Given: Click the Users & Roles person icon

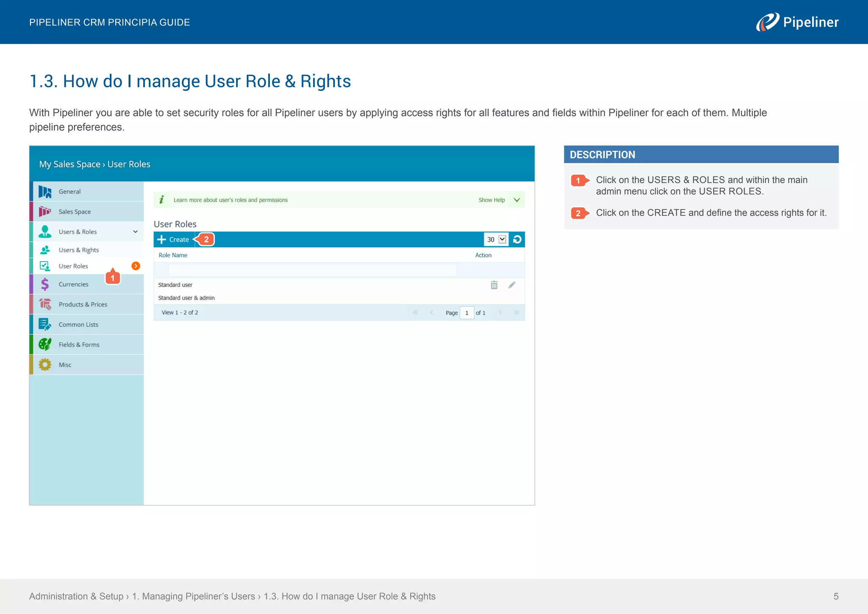Looking at the screenshot, I should [x=45, y=232].
